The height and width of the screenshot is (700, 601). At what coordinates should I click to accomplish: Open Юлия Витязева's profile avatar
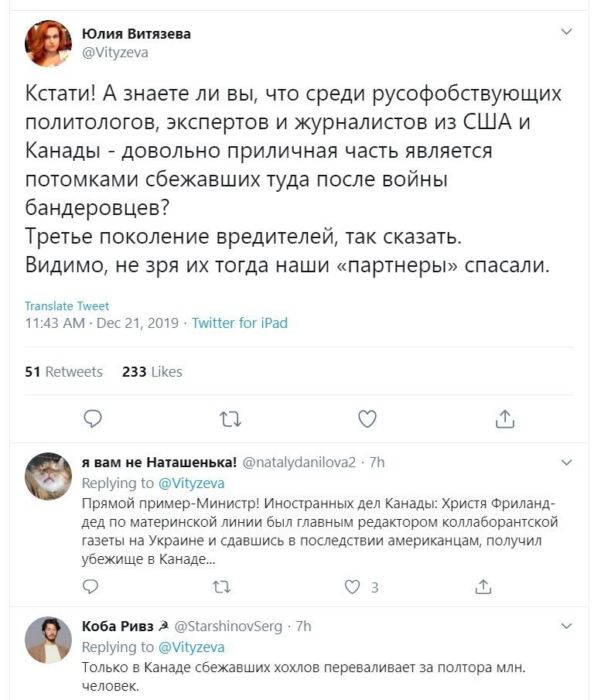[x=48, y=43]
